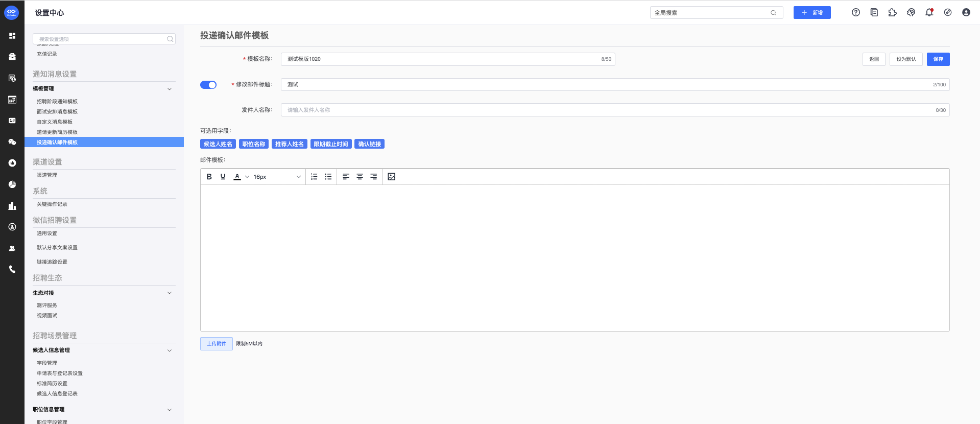Insert the 确认链接 field tag
The width and height of the screenshot is (980, 424).
370,144
